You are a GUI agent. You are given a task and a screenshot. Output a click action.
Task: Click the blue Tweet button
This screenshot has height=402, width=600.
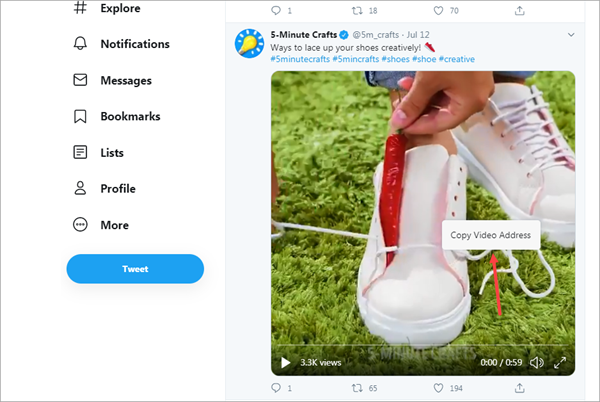(x=135, y=269)
